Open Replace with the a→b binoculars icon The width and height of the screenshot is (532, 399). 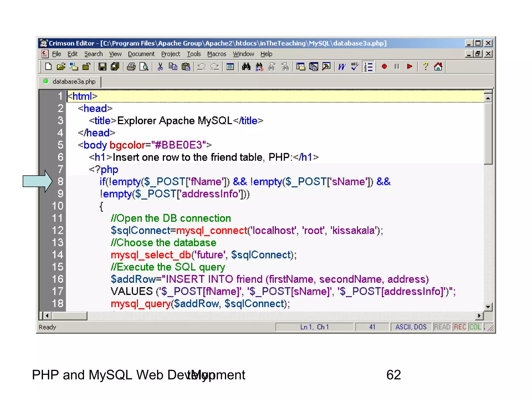(259, 67)
